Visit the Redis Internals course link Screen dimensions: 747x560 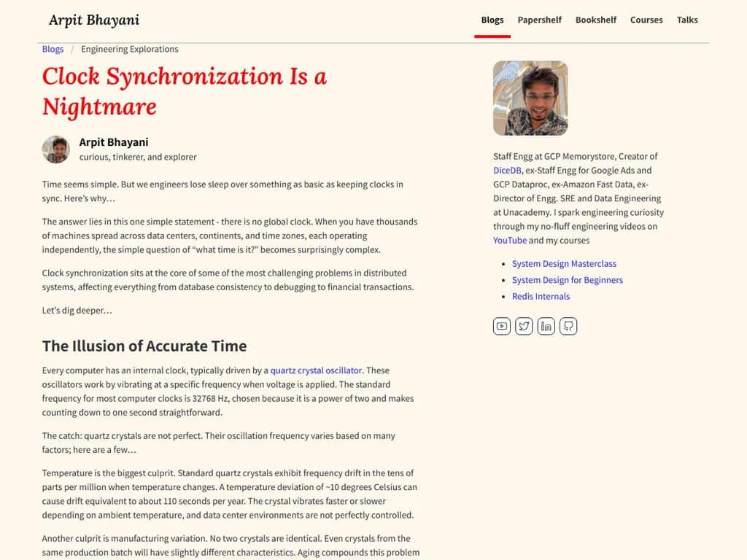pyautogui.click(x=541, y=296)
